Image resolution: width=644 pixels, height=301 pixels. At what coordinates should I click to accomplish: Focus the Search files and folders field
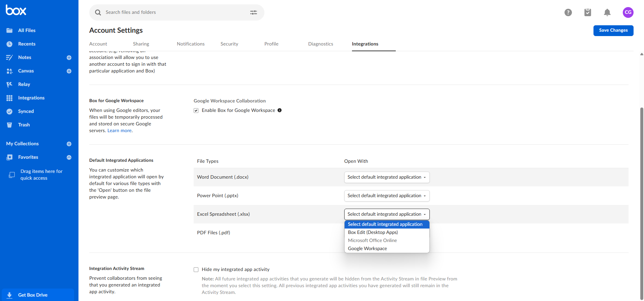177,12
